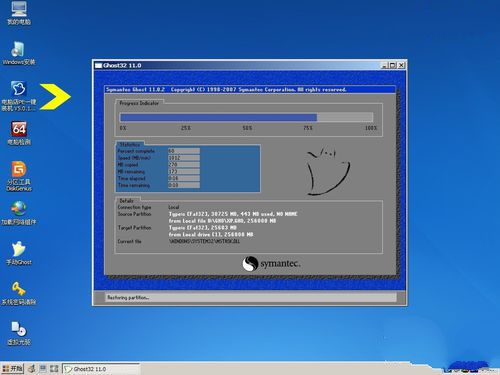Launch the 虚拟光驱 virtual drive icon
This screenshot has width=500, height=375.
coord(19,333)
